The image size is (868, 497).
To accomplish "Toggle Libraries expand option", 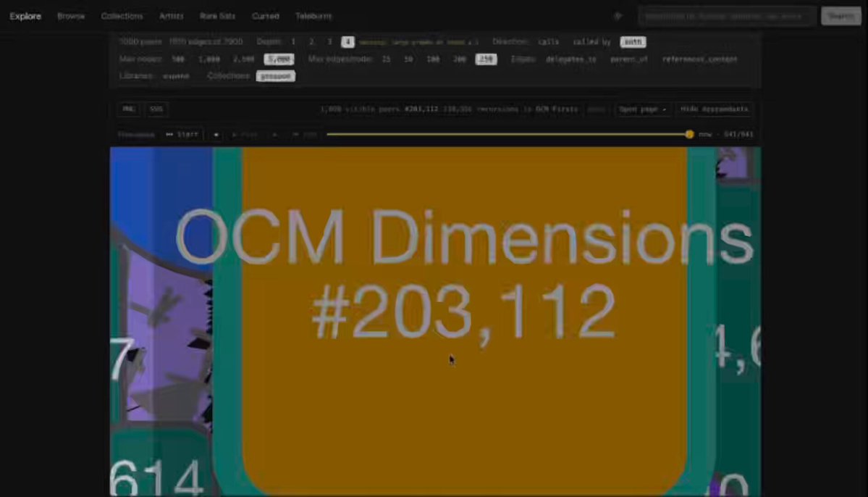I will (x=176, y=76).
